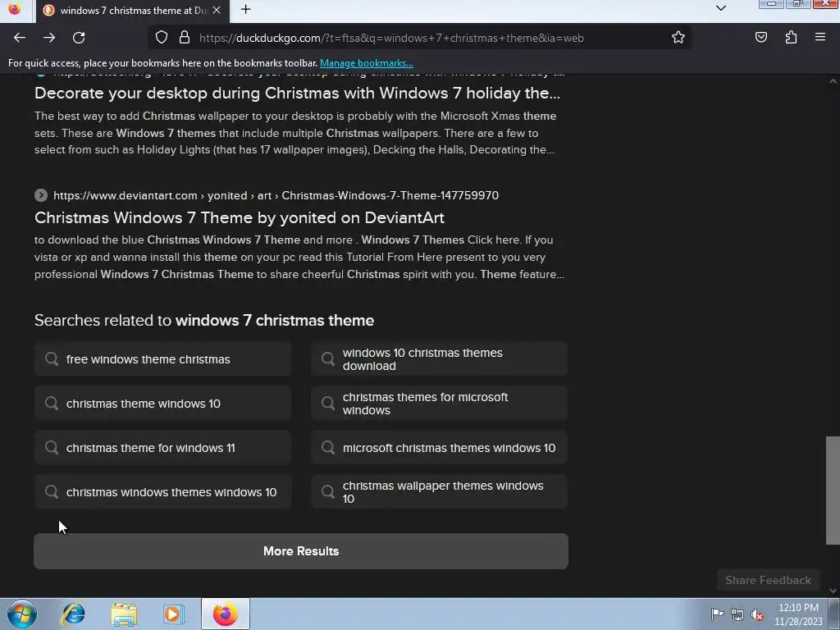The image size is (840, 630).
Task: Search christmas themes for microsoft windows suggestion
Action: [440, 404]
